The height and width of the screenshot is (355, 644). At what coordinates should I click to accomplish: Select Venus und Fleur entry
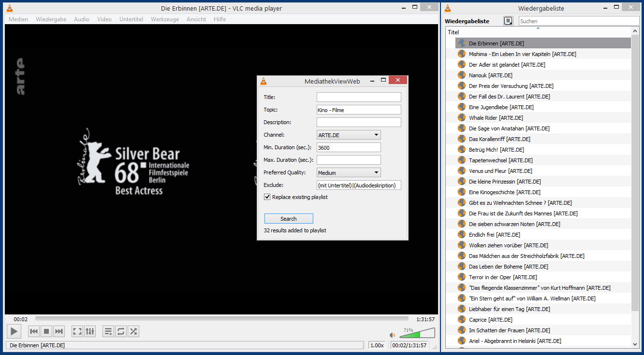click(543, 171)
